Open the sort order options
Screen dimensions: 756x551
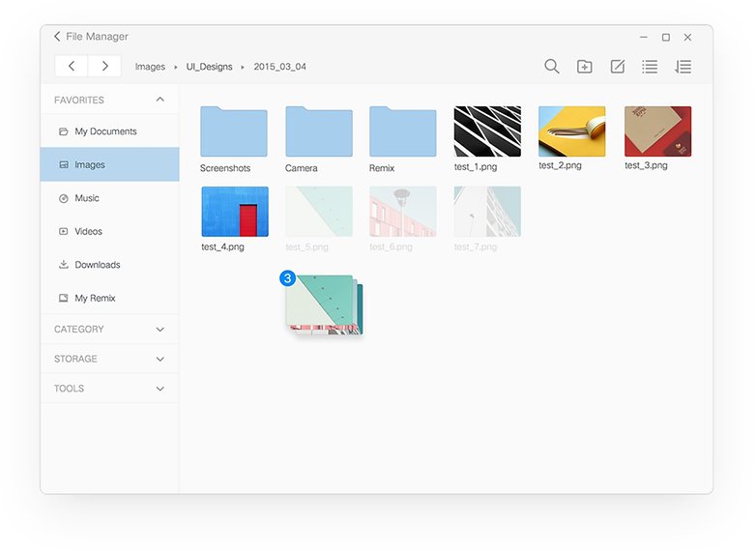coord(683,67)
